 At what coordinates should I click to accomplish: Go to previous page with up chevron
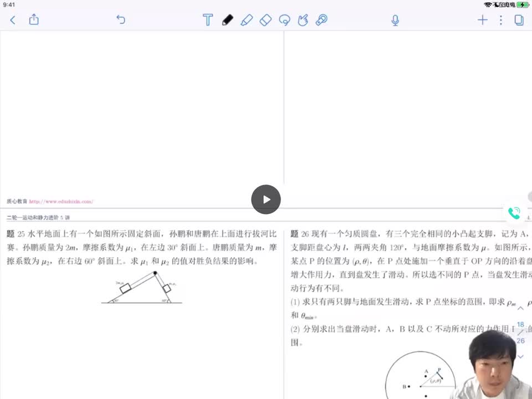click(x=520, y=309)
